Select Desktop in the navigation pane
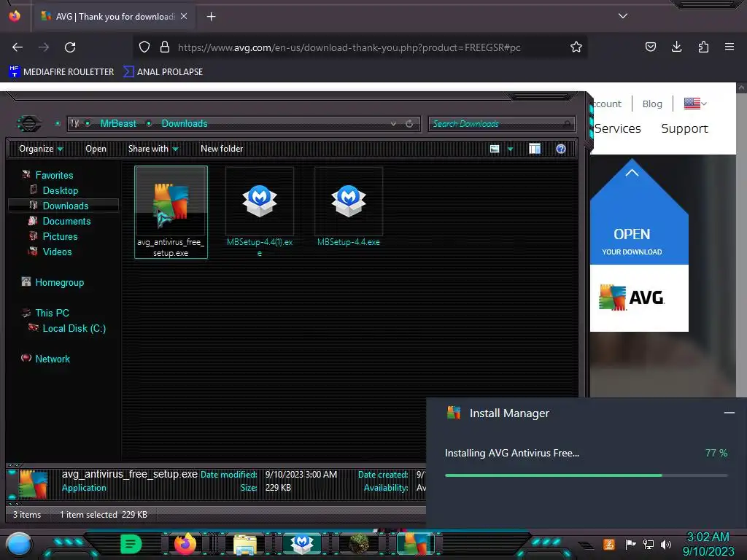 (x=60, y=190)
